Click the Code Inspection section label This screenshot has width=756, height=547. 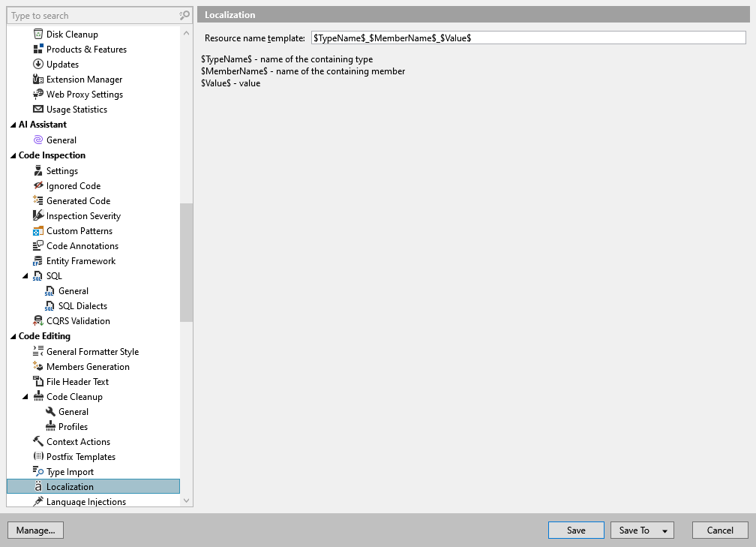coord(52,155)
